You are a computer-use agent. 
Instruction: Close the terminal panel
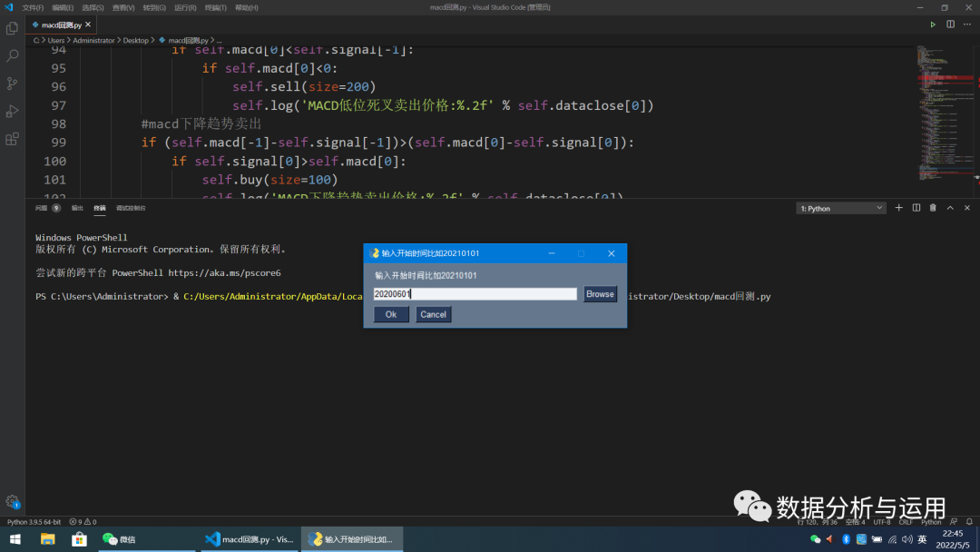point(967,208)
